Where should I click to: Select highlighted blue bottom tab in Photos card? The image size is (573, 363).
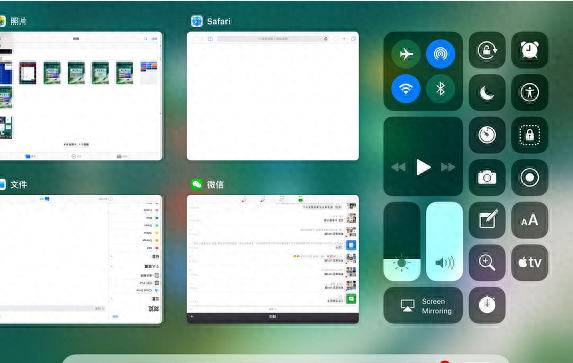[30, 156]
